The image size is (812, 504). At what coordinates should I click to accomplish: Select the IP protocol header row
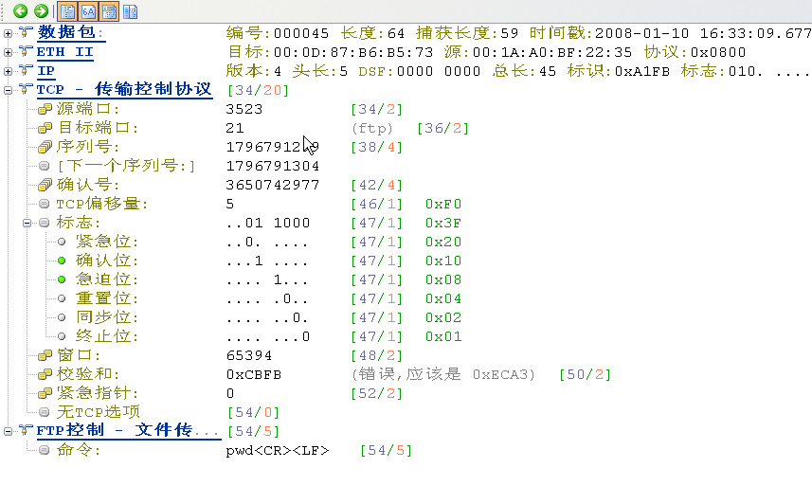pyautogui.click(x=45, y=71)
